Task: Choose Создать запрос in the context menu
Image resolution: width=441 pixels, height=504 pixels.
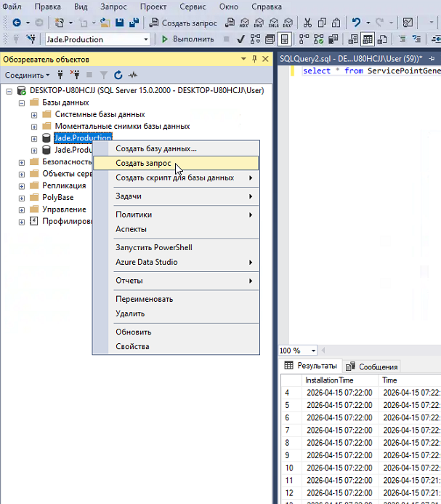Action: (143, 163)
